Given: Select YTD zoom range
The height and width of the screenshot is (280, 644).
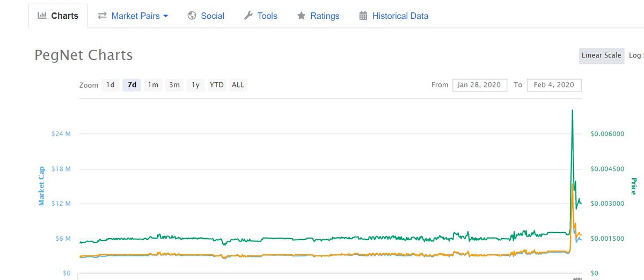Looking at the screenshot, I should 217,85.
